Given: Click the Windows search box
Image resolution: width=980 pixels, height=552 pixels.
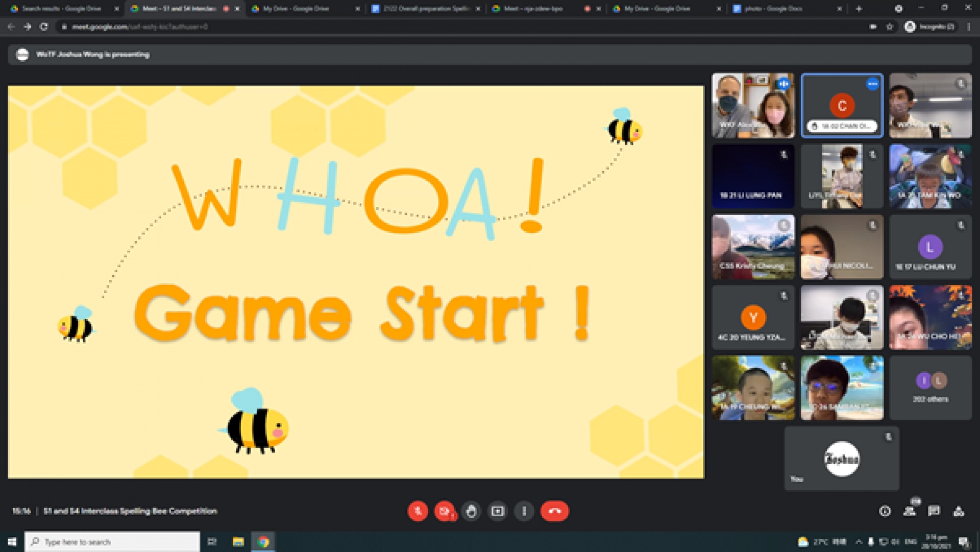Looking at the screenshot, I should 112,542.
